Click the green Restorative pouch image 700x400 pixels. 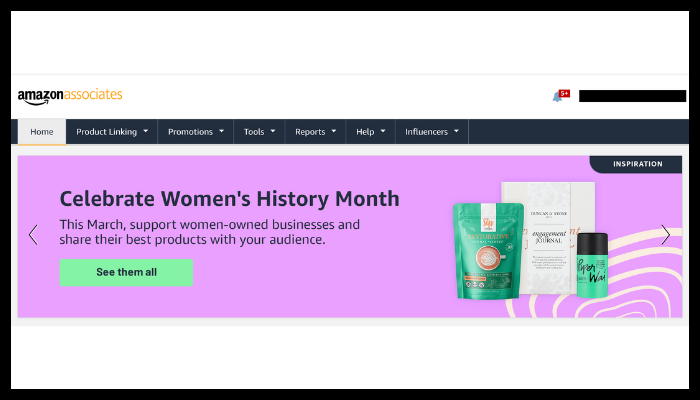coord(488,251)
